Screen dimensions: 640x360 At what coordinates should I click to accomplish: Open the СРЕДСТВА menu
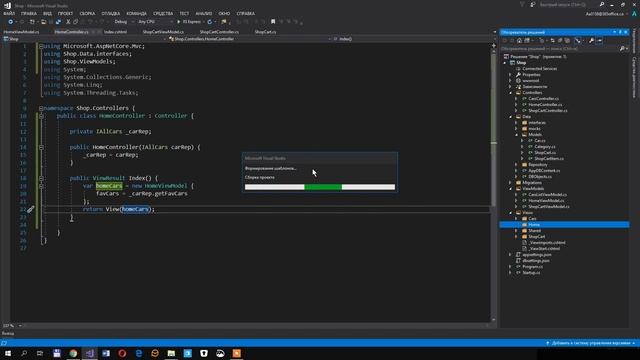[163, 13]
